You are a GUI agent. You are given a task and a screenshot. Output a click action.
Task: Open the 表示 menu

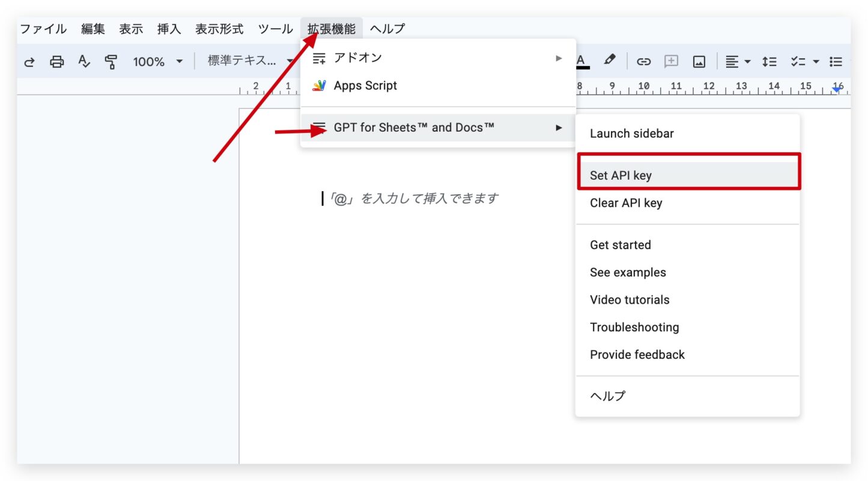(131, 29)
